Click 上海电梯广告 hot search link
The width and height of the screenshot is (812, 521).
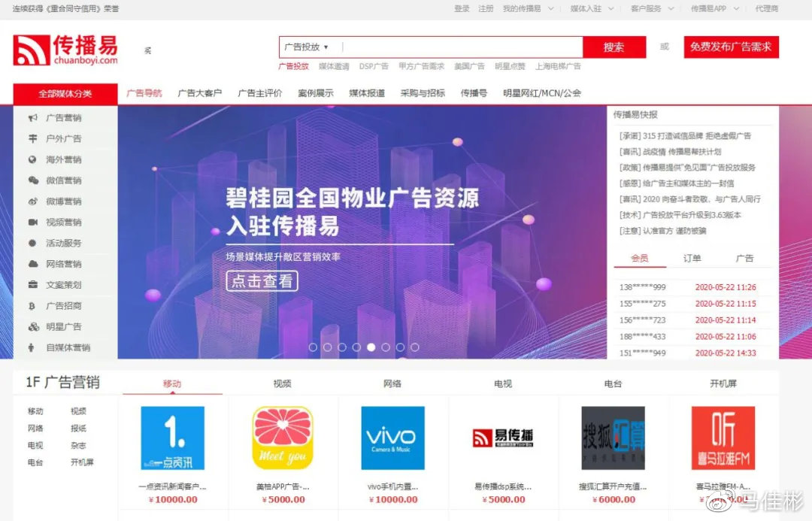[x=558, y=66]
